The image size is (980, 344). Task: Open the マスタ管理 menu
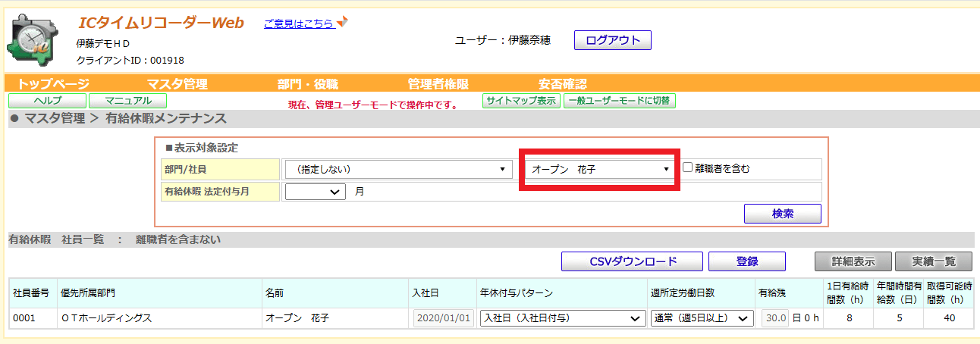[177, 84]
